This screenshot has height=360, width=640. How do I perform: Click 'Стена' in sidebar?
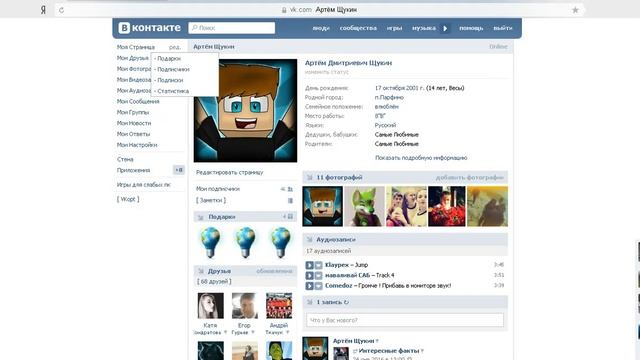point(125,160)
